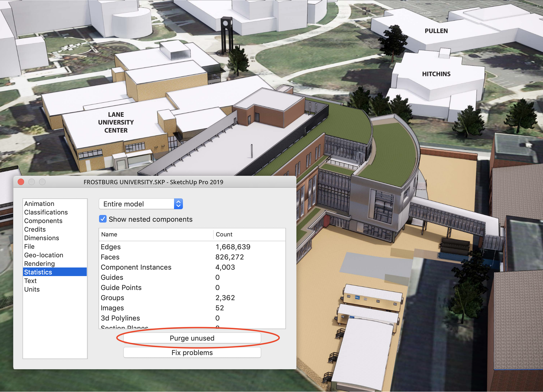Choose Text from the sidebar list
The image size is (543, 392).
pyautogui.click(x=30, y=281)
